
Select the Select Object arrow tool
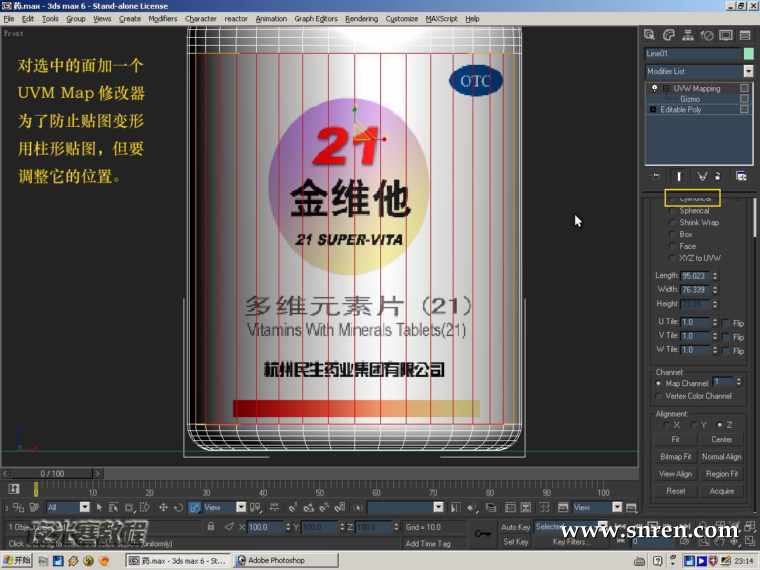tap(99, 507)
